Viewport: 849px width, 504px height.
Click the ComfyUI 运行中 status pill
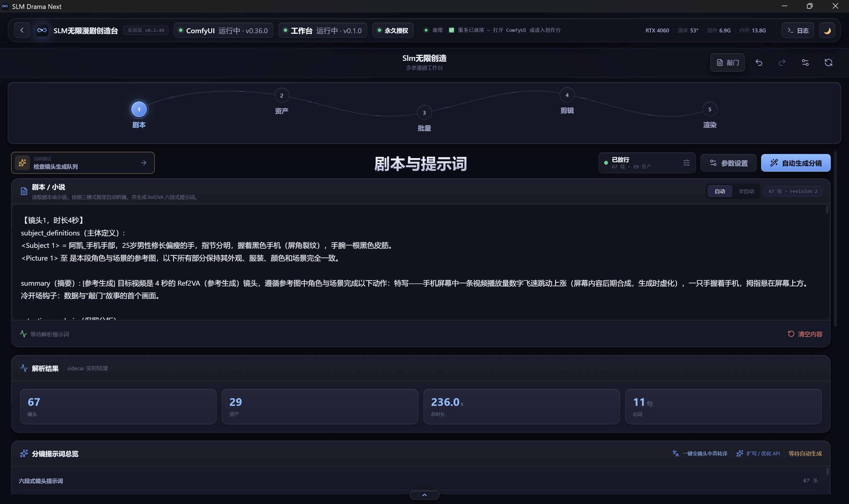[x=223, y=31]
